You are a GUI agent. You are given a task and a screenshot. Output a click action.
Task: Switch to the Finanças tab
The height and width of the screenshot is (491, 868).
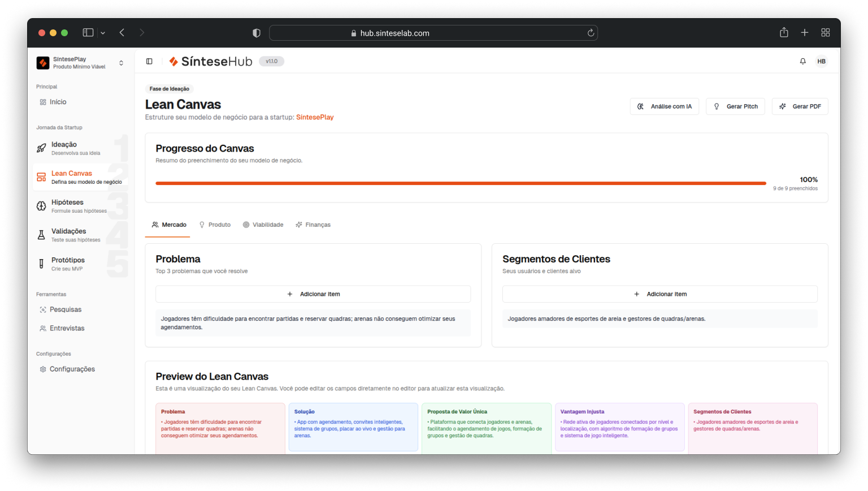pos(313,225)
